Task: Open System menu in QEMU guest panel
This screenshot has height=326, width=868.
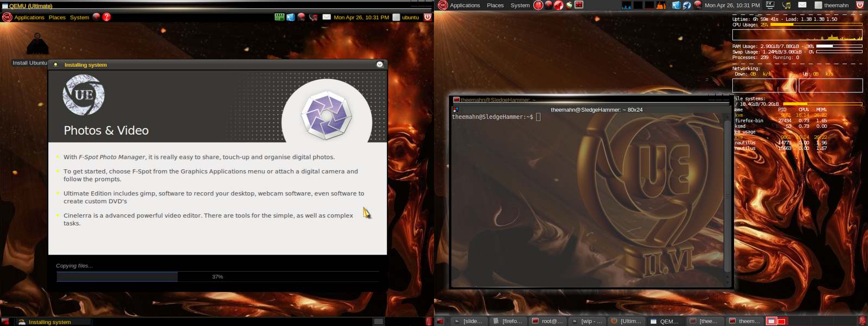Action: (x=79, y=17)
